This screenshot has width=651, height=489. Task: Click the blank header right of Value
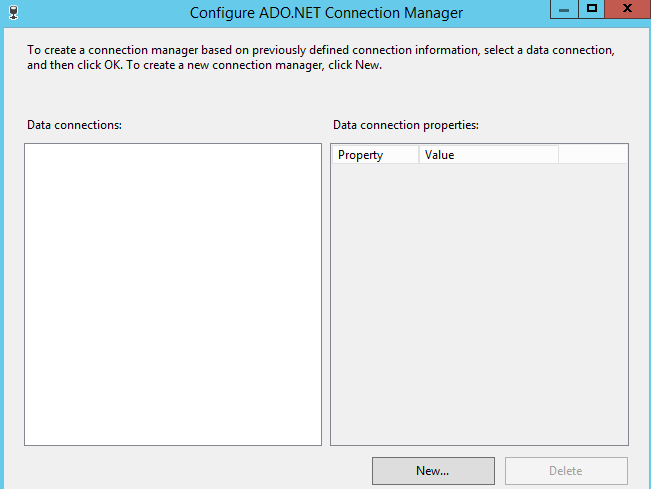point(592,155)
